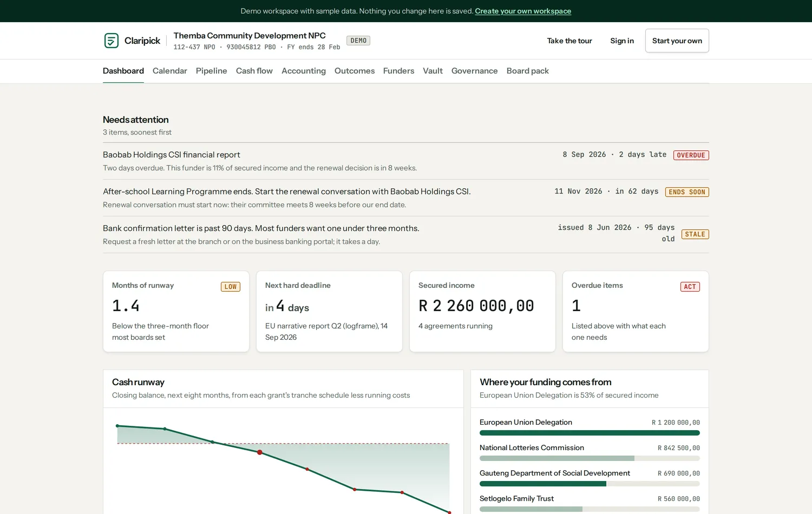Screen dimensions: 812x514
Task: Open the Baobab Holdings CSI financial report item
Action: 406,161
